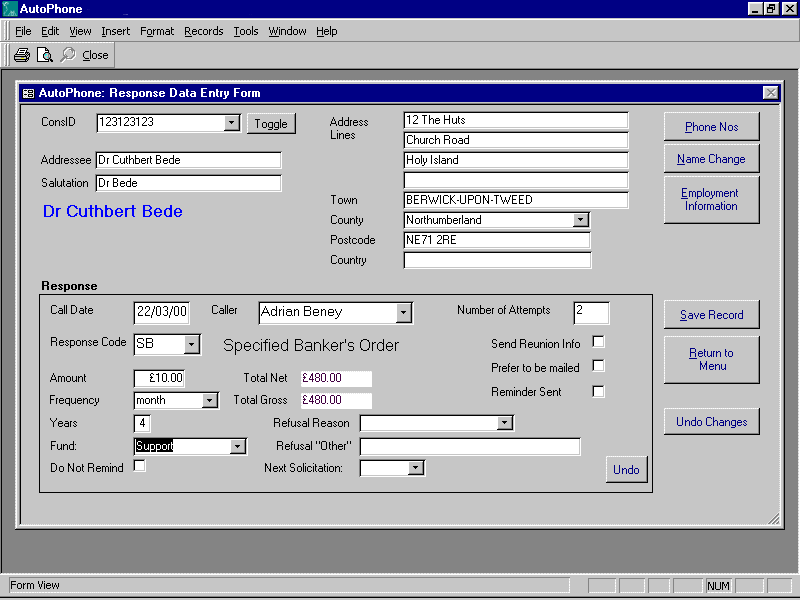Click the Salutation field
Viewport: 800px width, 600px height.
188,183
